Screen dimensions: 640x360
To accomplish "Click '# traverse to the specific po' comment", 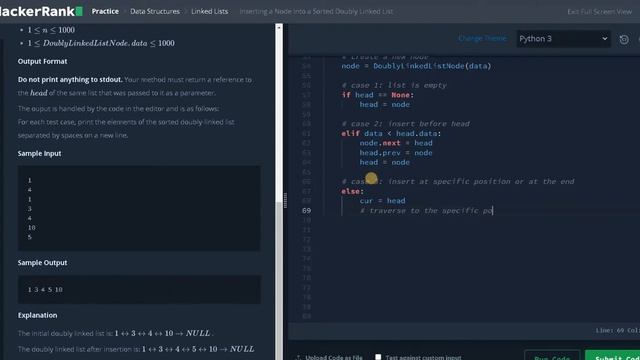I will [x=426, y=211].
